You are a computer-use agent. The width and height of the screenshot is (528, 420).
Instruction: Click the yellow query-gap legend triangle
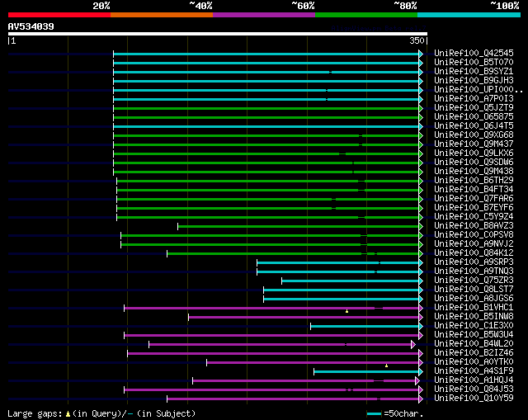(68, 413)
